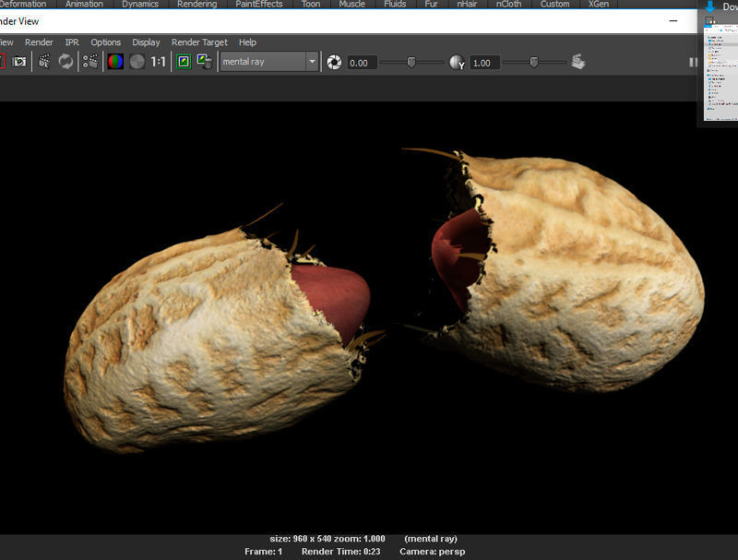Screen dimensions: 738x560
Task: Click the keep image green icon
Action: (184, 62)
